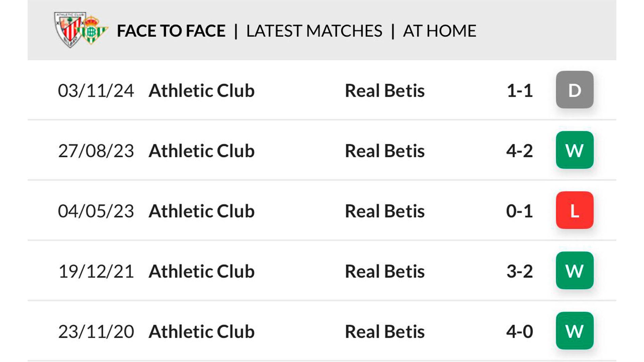Click the 3-2 score from 19/12/21
This screenshot has width=644, height=362.
[x=520, y=271]
